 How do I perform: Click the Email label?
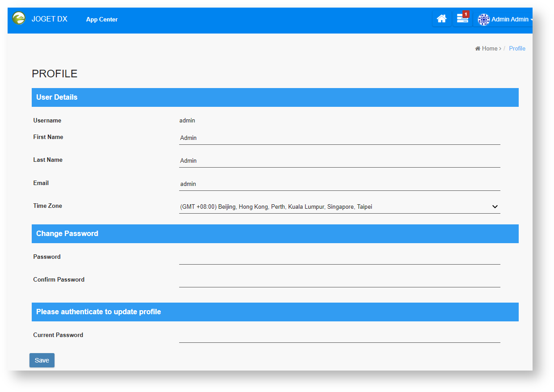(41, 183)
